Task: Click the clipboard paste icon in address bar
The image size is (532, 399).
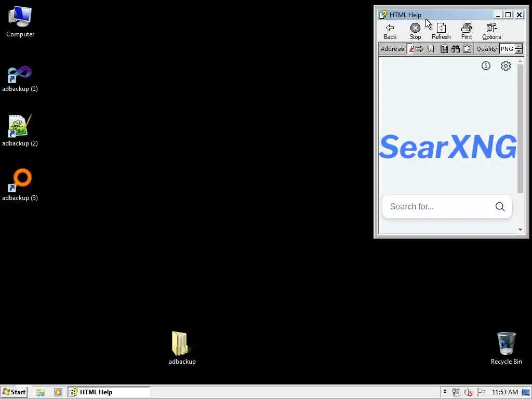Action: click(467, 49)
